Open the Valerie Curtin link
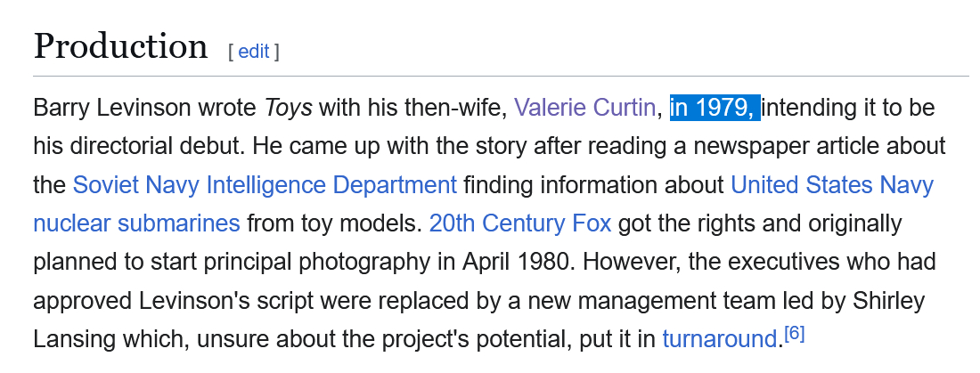 coord(584,108)
